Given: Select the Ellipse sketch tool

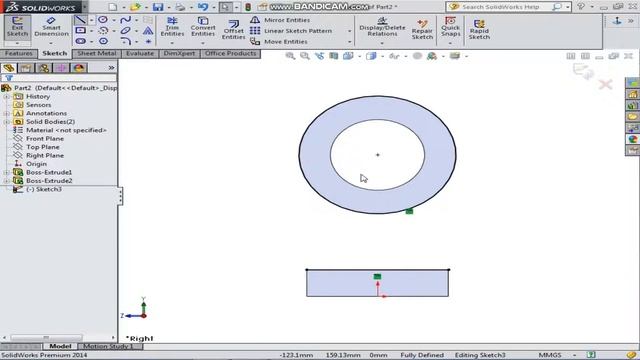Looking at the screenshot, I should pyautogui.click(x=126, y=31).
